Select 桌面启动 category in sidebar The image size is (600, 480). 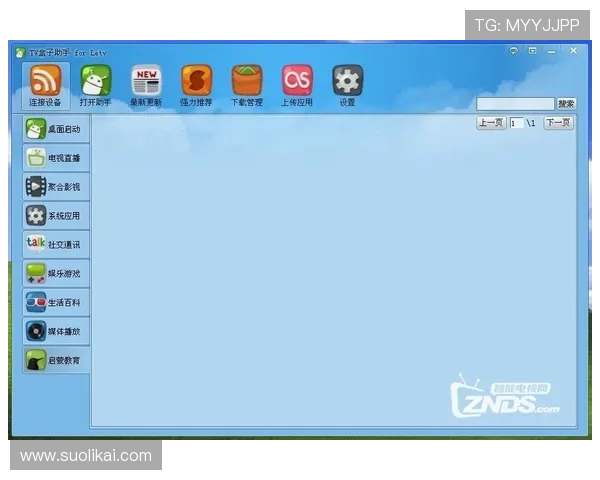[x=56, y=129]
